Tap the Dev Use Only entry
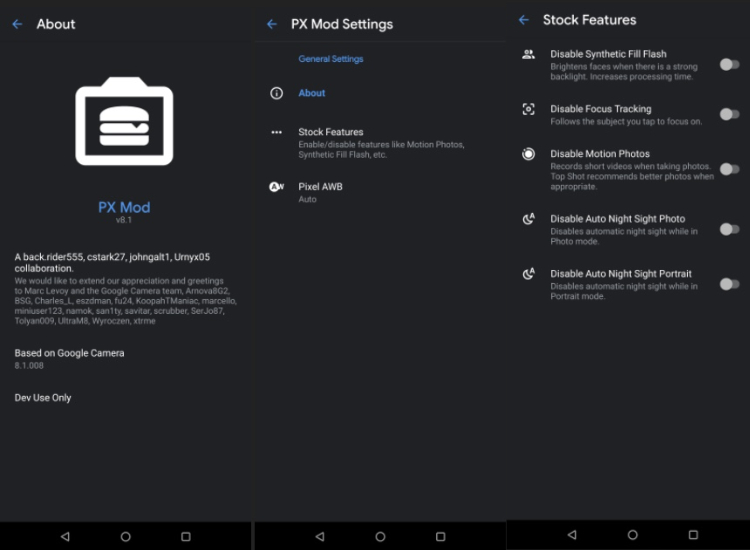The image size is (750, 550). click(43, 398)
